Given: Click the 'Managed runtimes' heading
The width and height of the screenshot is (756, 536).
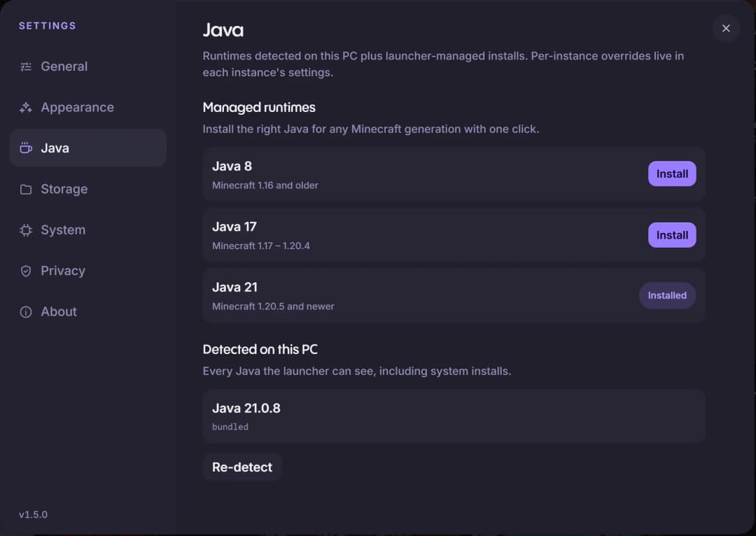Looking at the screenshot, I should [259, 107].
